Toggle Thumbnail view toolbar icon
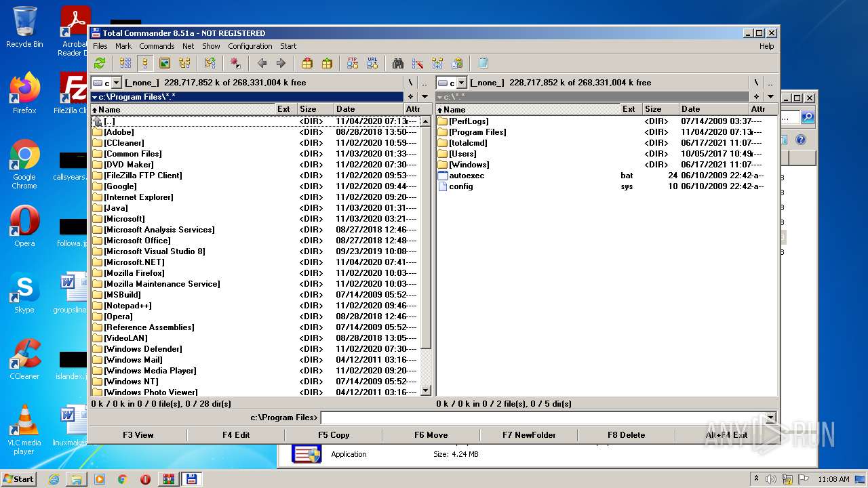This screenshot has height=488, width=868. (164, 63)
